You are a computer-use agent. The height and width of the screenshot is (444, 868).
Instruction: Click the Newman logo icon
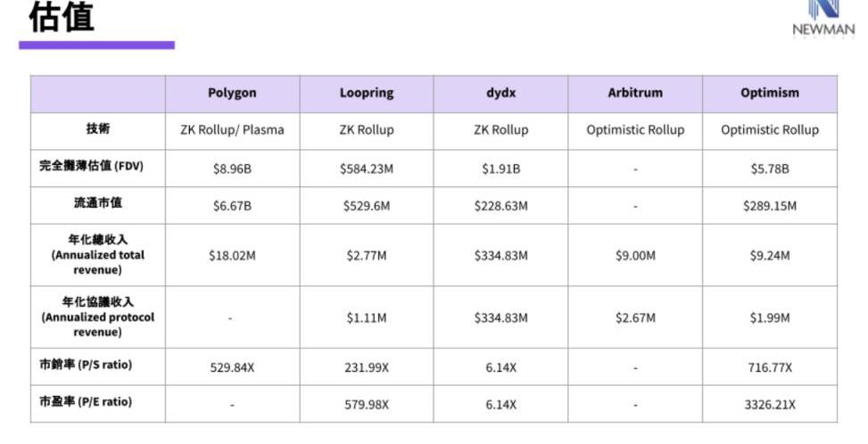click(823, 9)
